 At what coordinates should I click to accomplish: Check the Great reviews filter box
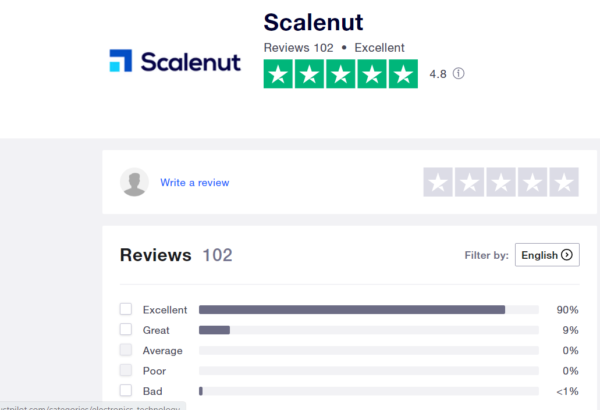pos(126,329)
